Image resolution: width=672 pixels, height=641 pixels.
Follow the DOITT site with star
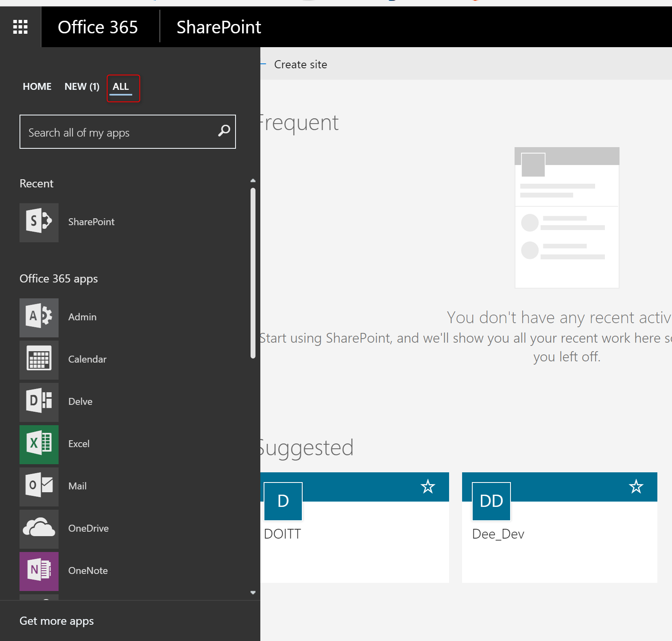tap(428, 487)
